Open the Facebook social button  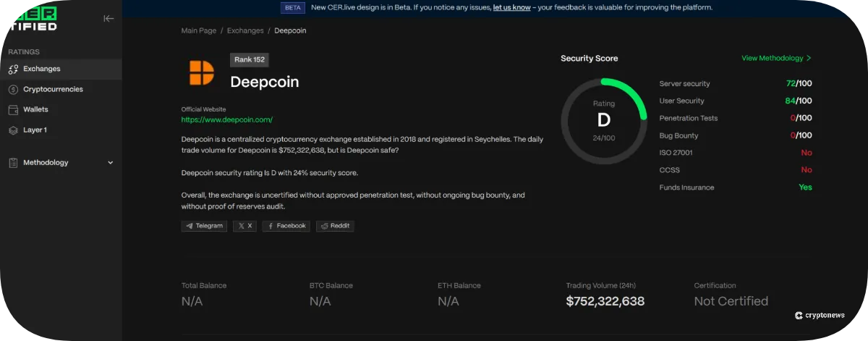pos(286,226)
